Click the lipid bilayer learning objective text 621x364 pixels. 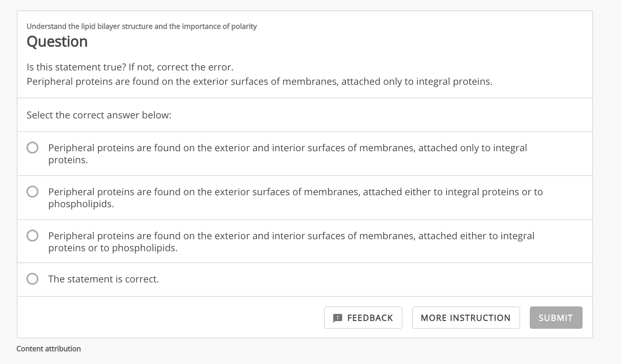pyautogui.click(x=142, y=26)
